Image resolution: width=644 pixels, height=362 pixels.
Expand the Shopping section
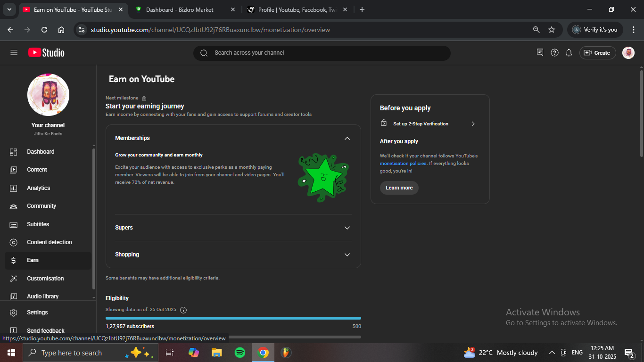coord(347,255)
